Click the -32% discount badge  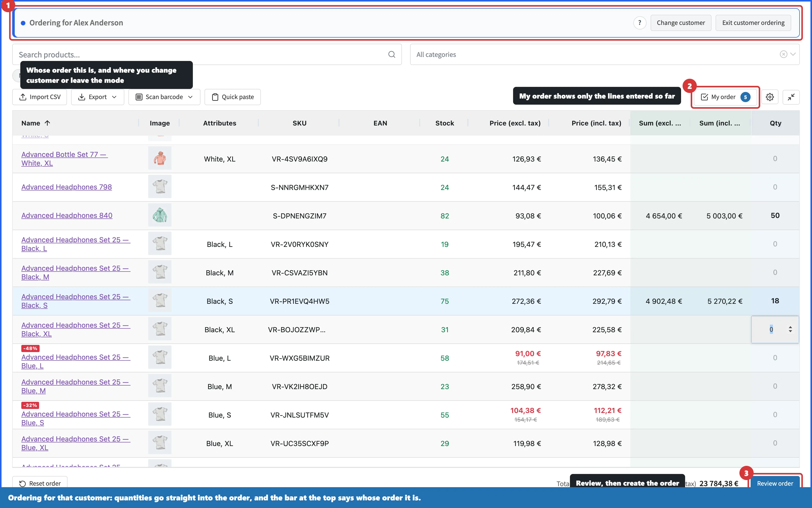[30, 405]
